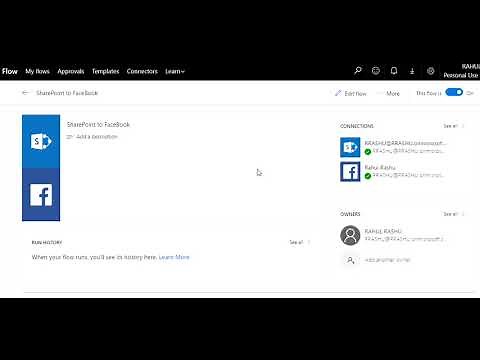480x360 pixels.
Task: Click the smiley feedback icon in header
Action: tap(376, 71)
